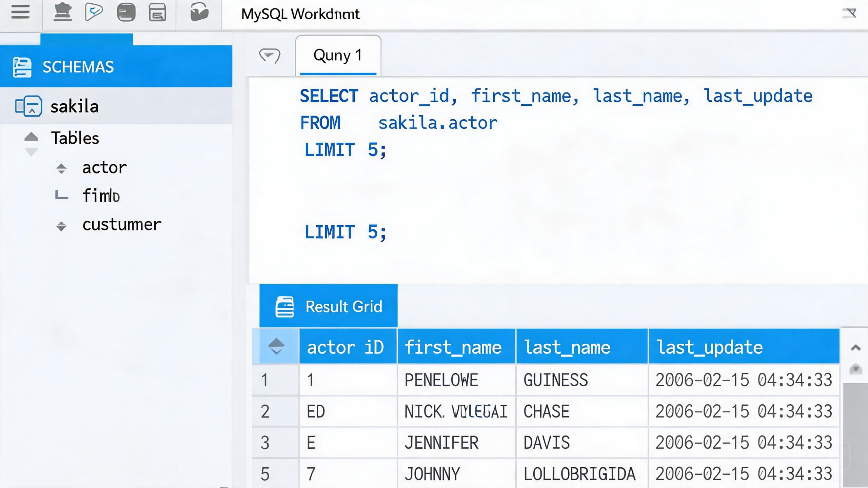
Task: Click the actor iD value 7 cell
Action: 348,474
